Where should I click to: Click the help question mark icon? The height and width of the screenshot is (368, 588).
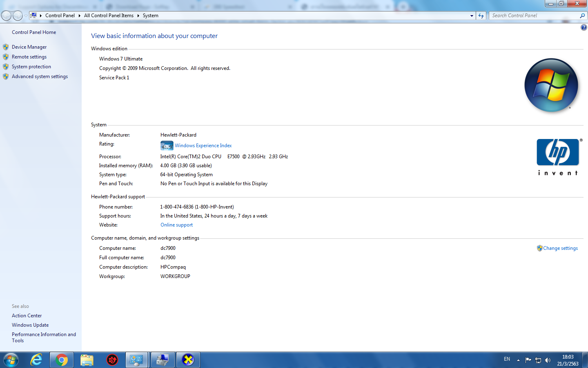pos(584,27)
